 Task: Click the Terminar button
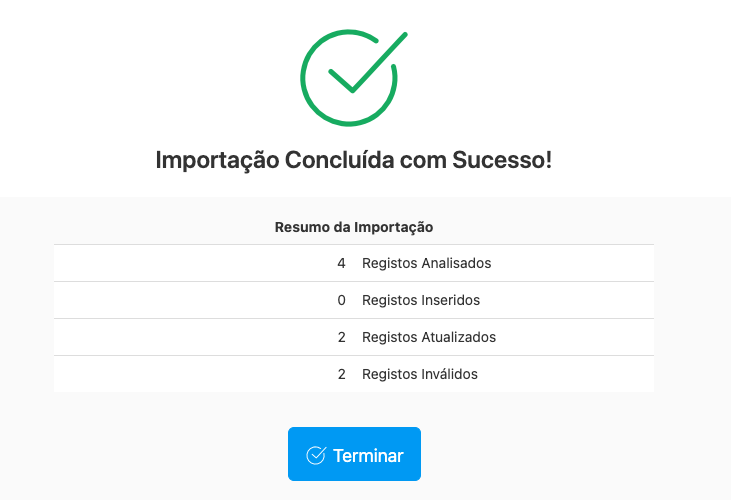(354, 454)
